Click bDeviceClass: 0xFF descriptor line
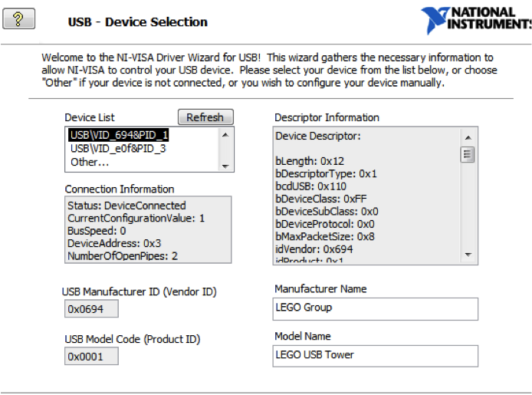The image size is (532, 395). click(321, 199)
